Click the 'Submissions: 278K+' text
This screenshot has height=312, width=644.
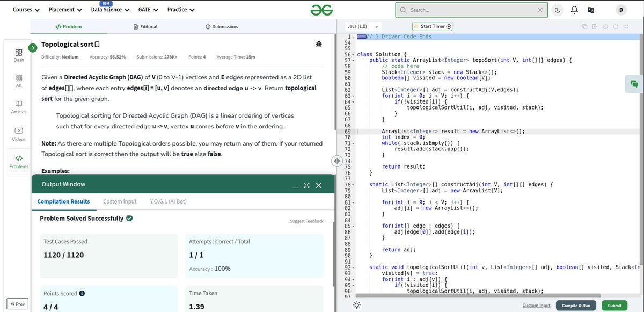[157, 57]
